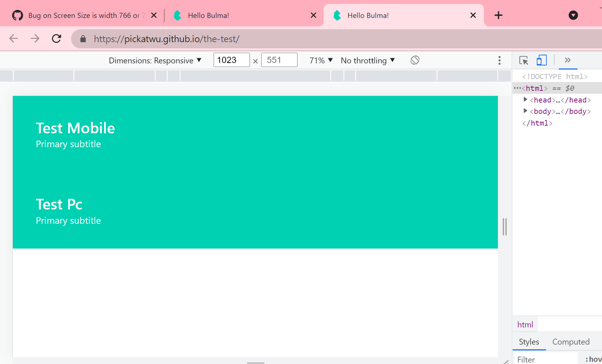
Task: Switch to the Computed tab
Action: pyautogui.click(x=571, y=341)
